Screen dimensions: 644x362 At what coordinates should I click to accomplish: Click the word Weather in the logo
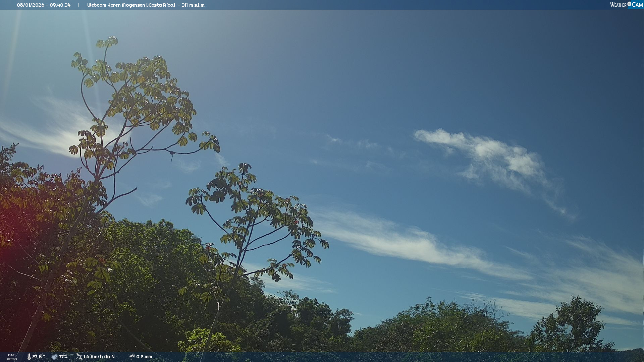tap(618, 5)
